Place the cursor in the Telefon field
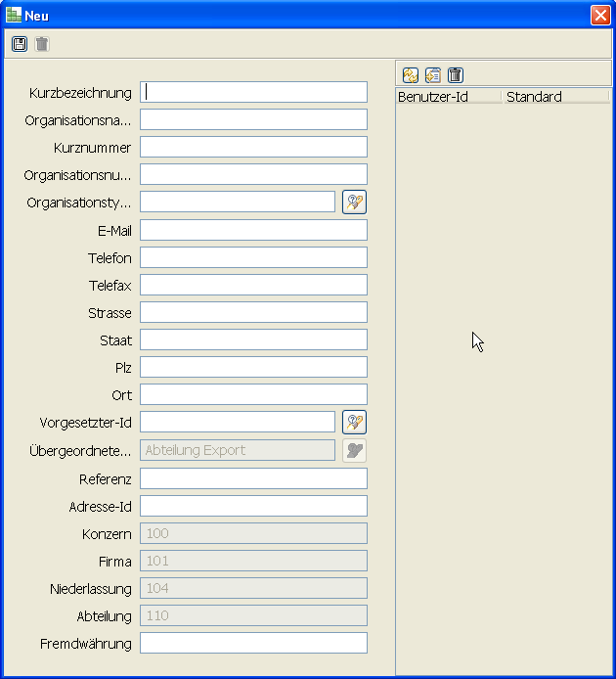The height and width of the screenshot is (679, 616). (x=253, y=257)
